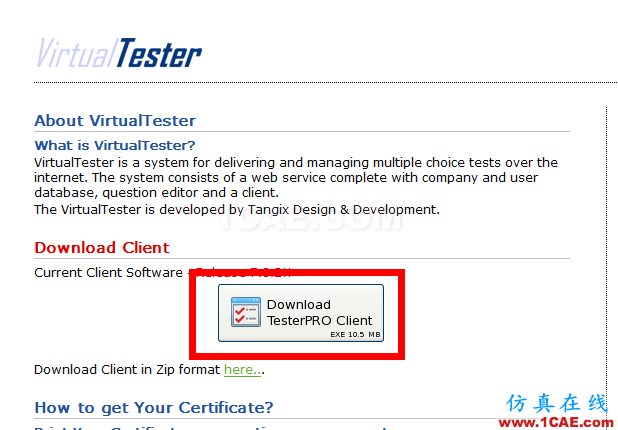Click the 'Download Client' heading
Screen dimensions: 618x430
102,248
